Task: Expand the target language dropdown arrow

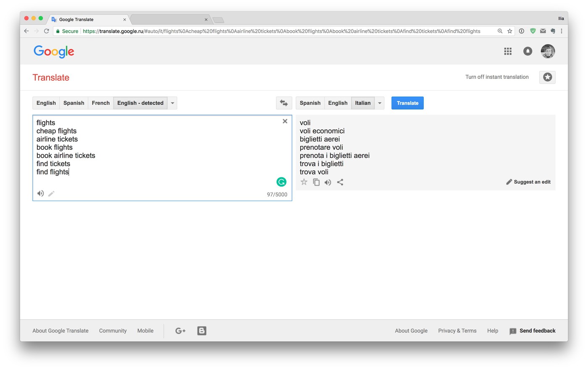Action: (380, 103)
